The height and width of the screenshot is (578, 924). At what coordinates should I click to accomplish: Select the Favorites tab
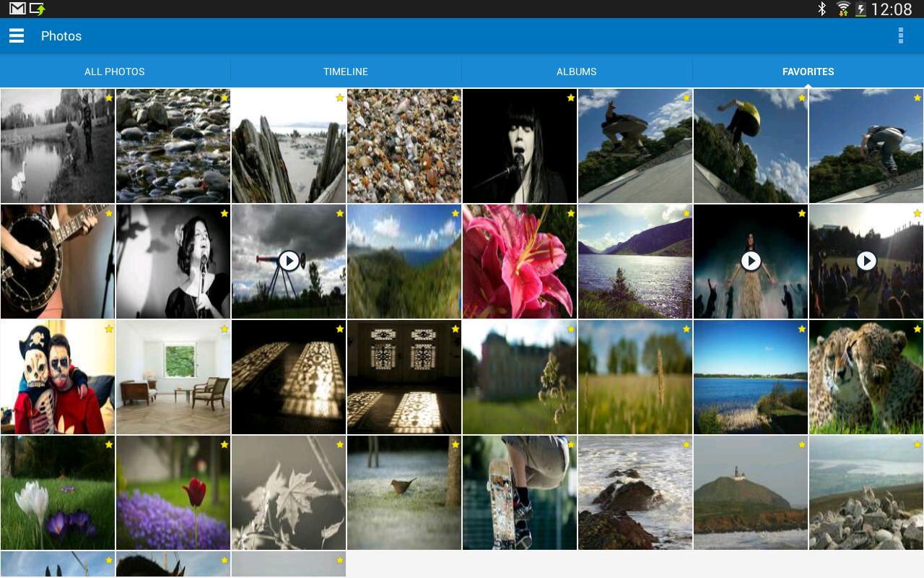click(808, 72)
